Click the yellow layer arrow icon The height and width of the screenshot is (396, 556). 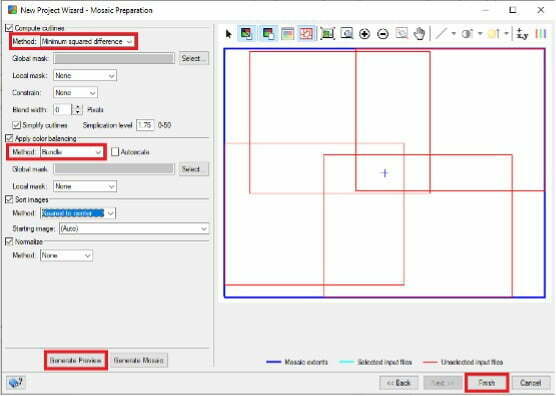494,34
